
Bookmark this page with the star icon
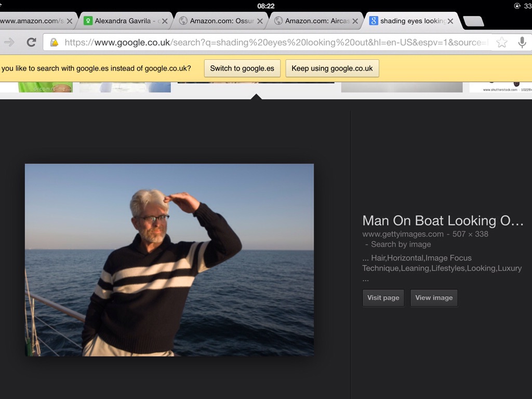pos(501,43)
